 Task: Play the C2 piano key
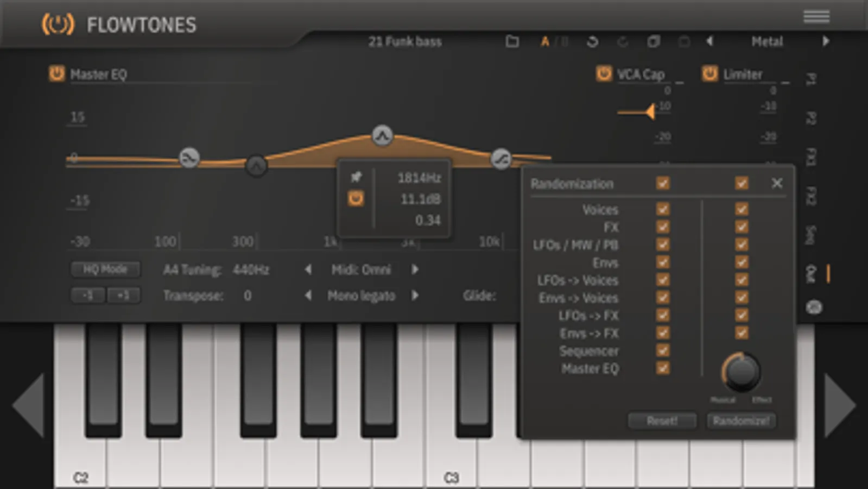[80, 462]
